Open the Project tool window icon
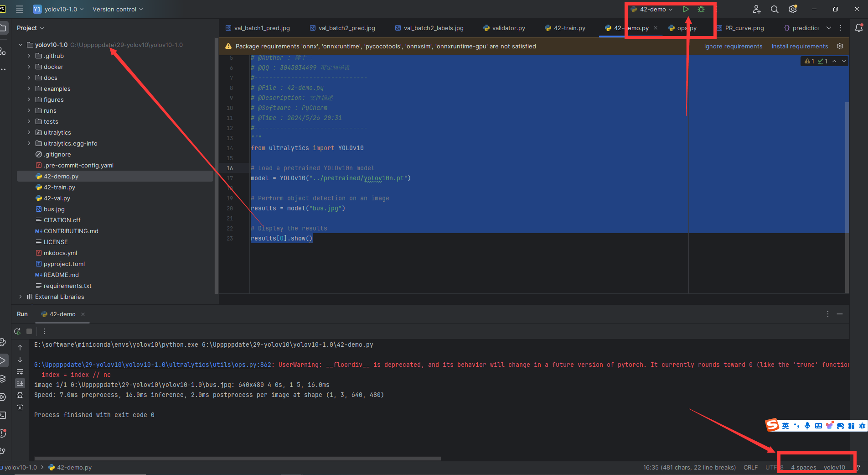This screenshot has width=868, height=475. [x=3, y=28]
